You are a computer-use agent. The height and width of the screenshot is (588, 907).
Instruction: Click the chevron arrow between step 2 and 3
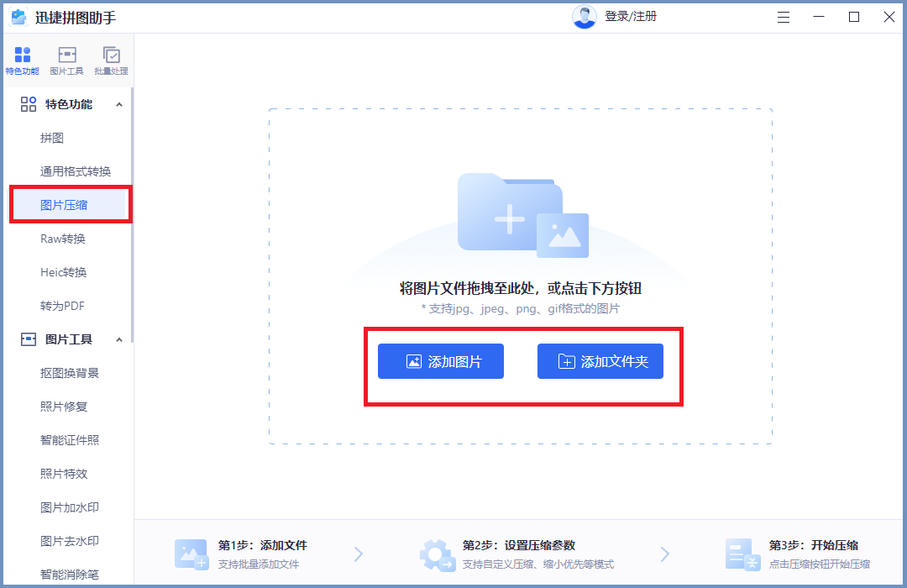pyautogui.click(x=665, y=554)
